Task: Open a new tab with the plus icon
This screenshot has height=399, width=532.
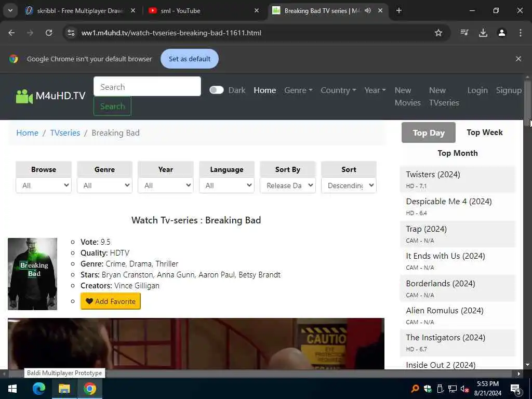Action: point(399,10)
